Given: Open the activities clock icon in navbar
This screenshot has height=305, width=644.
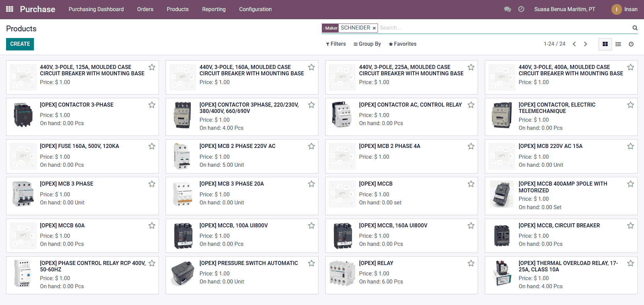Looking at the screenshot, I should 521,9.
